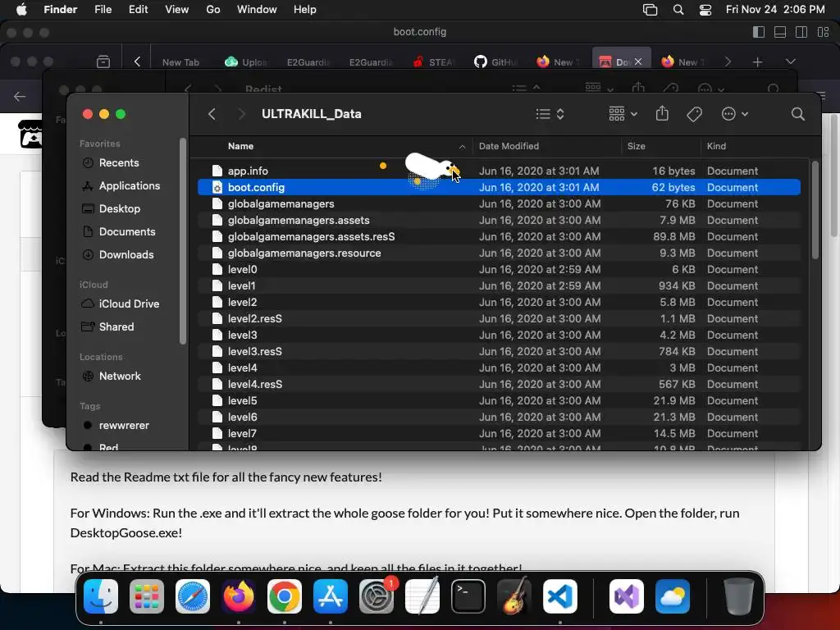Open Visual Studio purple Dock icon
The image size is (840, 630).
(x=626, y=596)
